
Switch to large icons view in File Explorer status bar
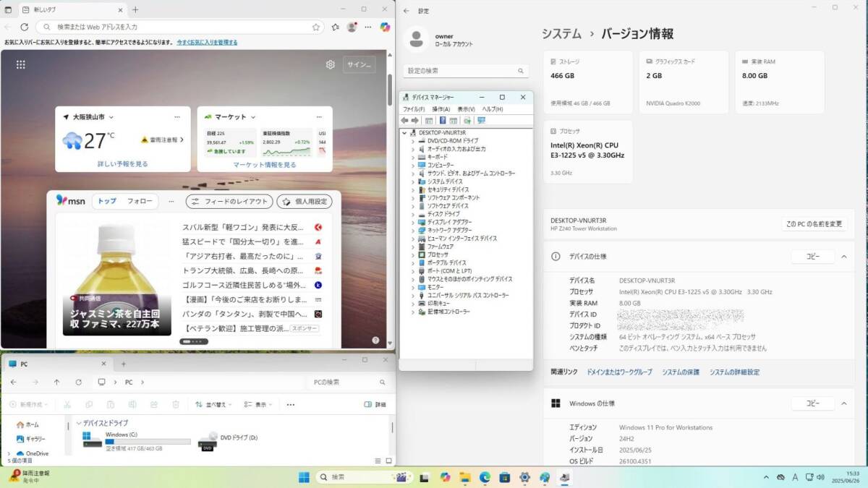coord(388,461)
